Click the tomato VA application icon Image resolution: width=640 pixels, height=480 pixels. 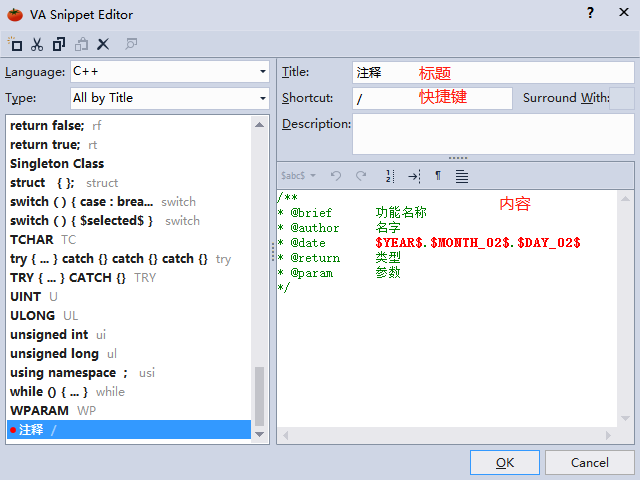click(x=15, y=15)
